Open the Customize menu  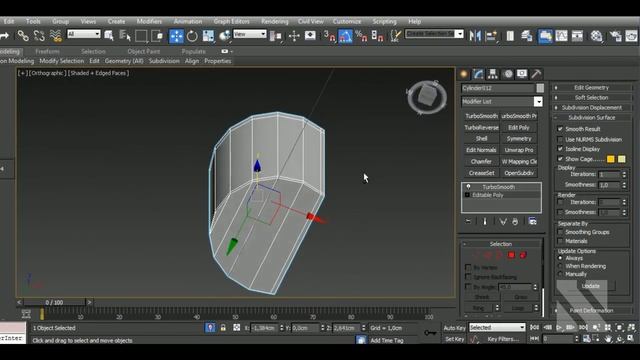pyautogui.click(x=347, y=21)
